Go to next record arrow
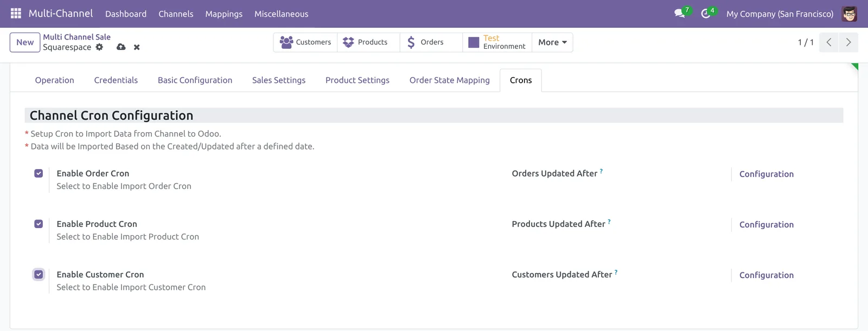This screenshot has width=868, height=331. tap(848, 42)
